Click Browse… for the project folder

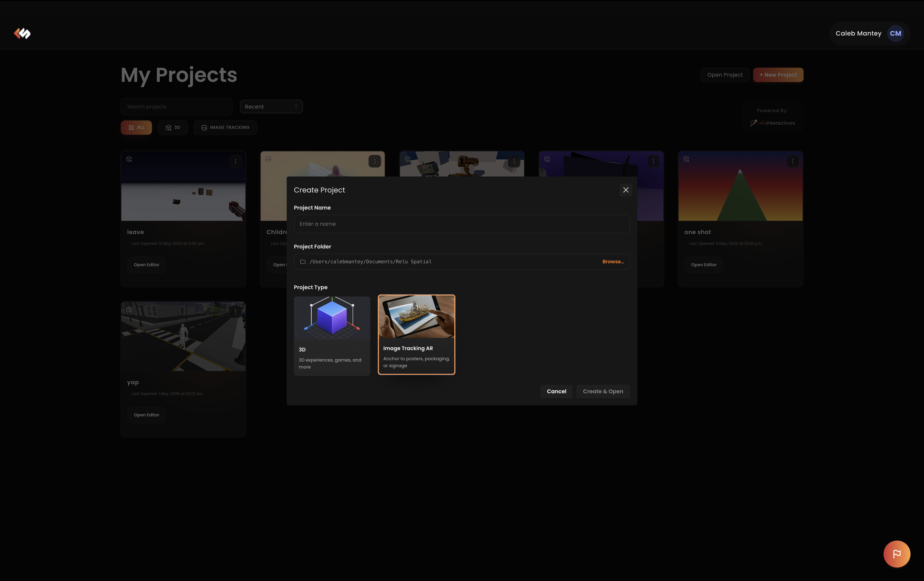click(613, 261)
